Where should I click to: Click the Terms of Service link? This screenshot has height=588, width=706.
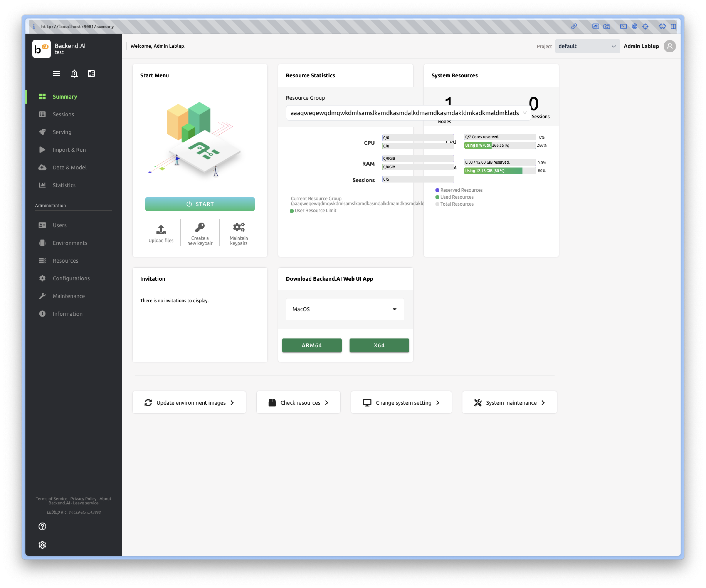coord(51,499)
